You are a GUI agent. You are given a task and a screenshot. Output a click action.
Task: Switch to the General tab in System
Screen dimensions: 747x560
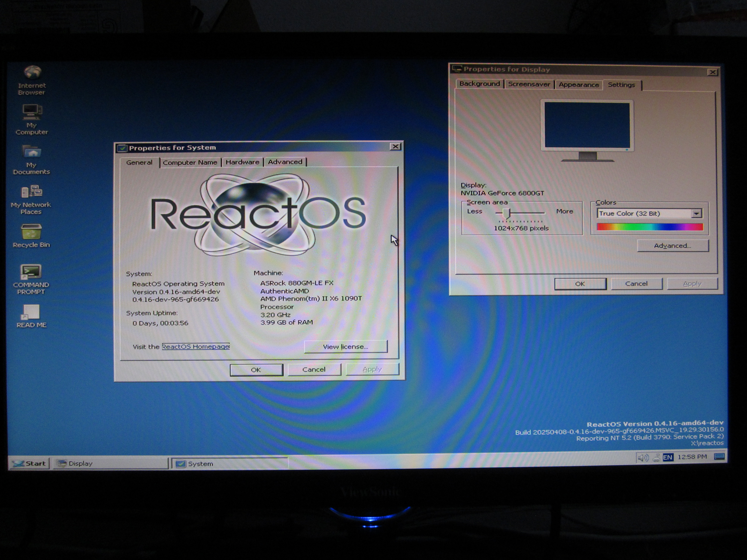click(x=140, y=162)
